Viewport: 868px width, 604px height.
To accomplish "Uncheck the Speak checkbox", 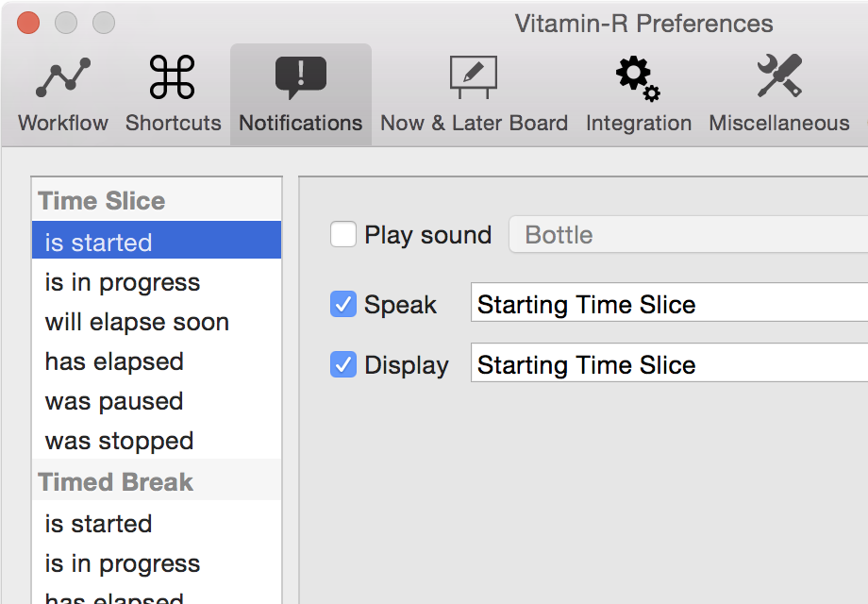I will tap(343, 304).
